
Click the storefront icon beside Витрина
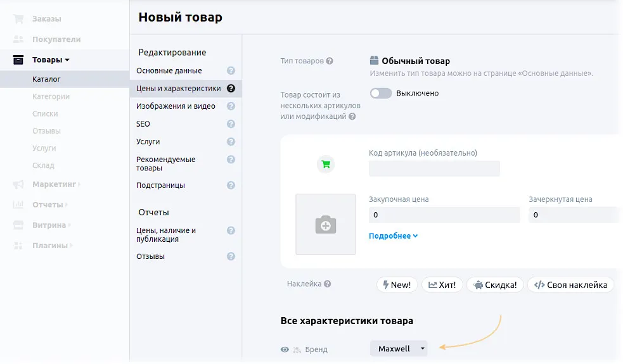point(18,225)
